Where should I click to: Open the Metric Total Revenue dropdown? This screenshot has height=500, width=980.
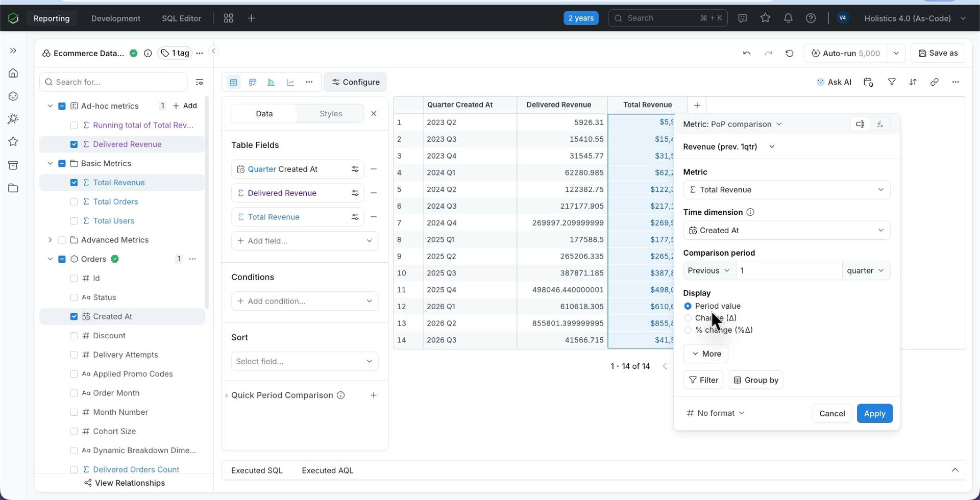(x=787, y=190)
